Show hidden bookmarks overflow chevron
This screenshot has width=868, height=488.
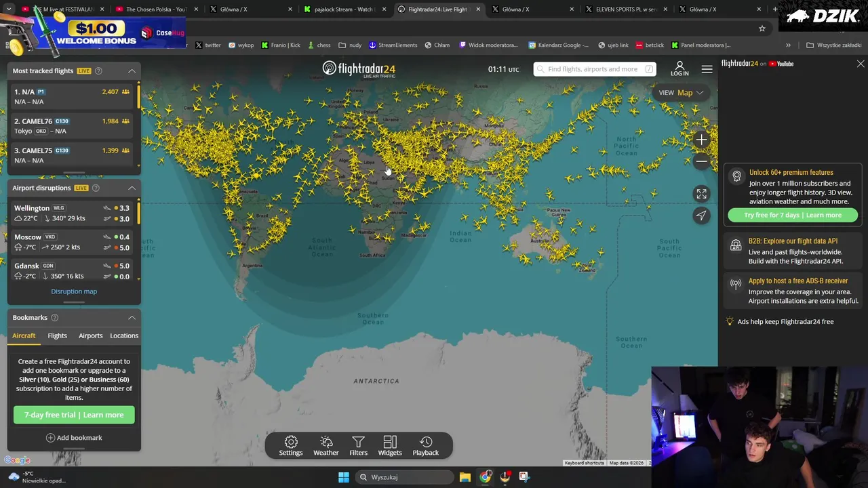(x=788, y=45)
